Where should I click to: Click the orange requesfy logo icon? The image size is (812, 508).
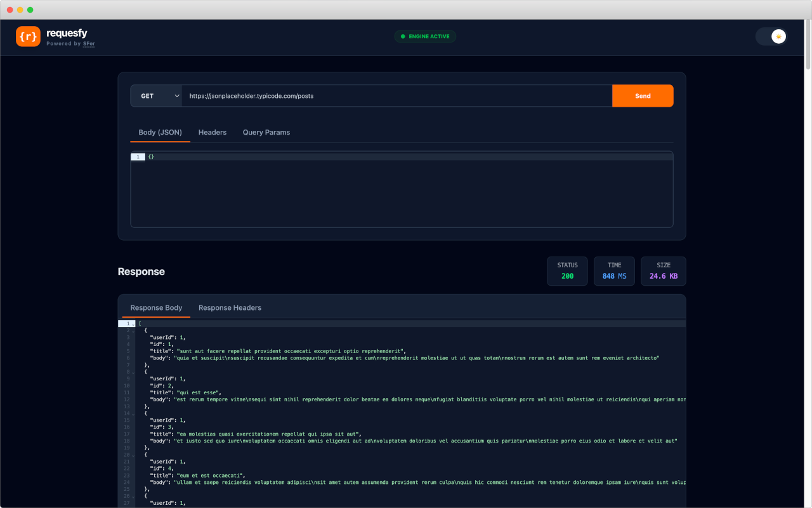tap(28, 36)
